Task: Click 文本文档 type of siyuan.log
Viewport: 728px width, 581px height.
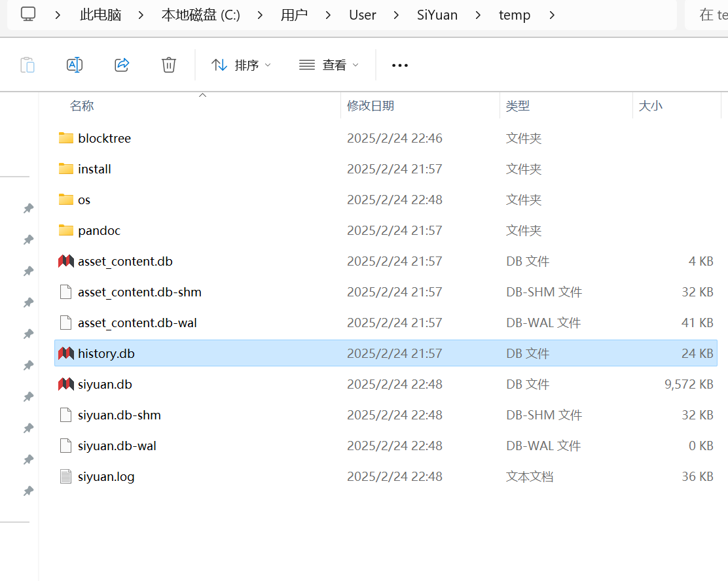Action: point(529,476)
